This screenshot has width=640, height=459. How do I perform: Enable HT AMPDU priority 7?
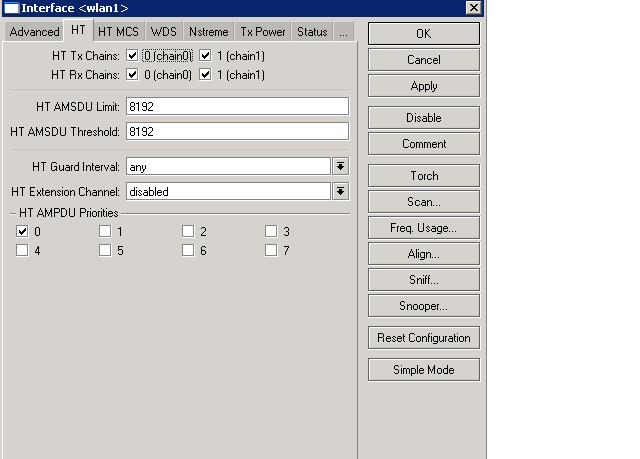pos(271,250)
